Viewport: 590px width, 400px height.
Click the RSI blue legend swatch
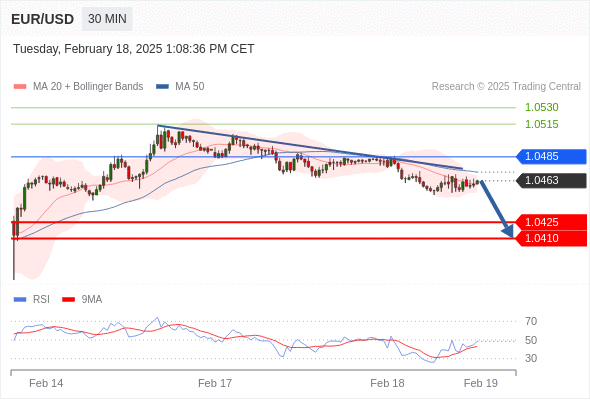20,300
